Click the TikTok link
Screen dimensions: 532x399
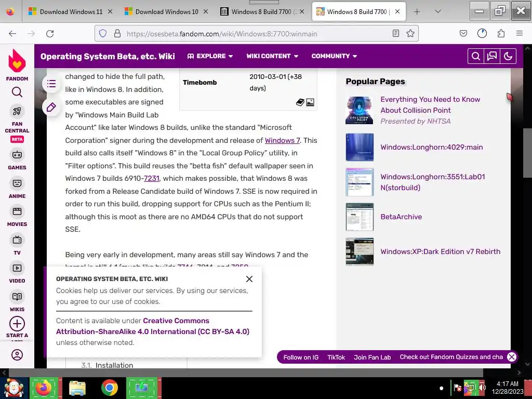click(x=336, y=357)
